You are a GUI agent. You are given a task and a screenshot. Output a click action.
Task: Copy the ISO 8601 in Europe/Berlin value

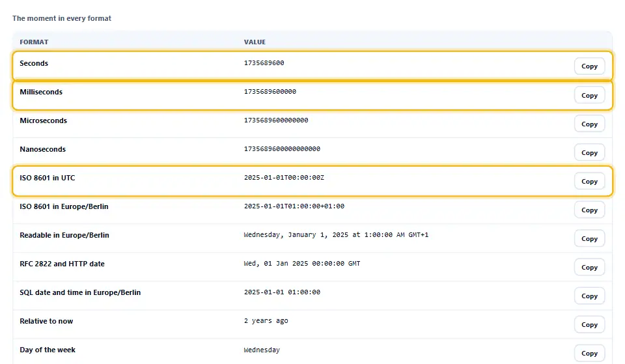click(589, 210)
